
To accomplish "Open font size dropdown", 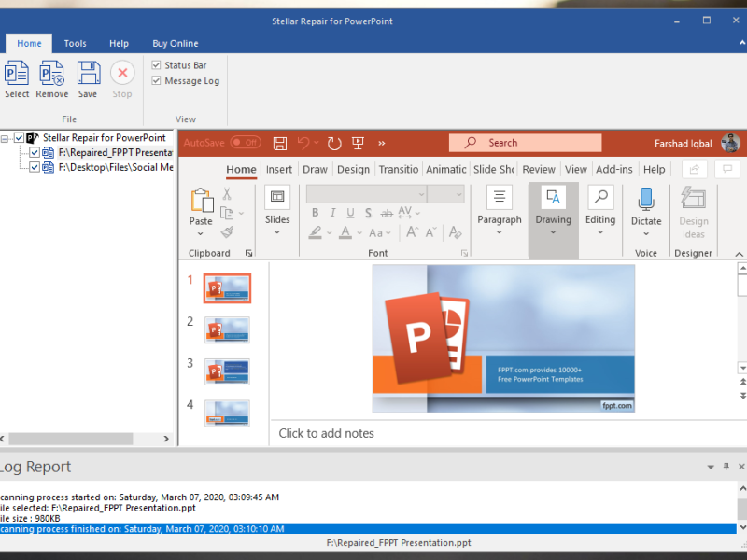I will pyautogui.click(x=458, y=194).
